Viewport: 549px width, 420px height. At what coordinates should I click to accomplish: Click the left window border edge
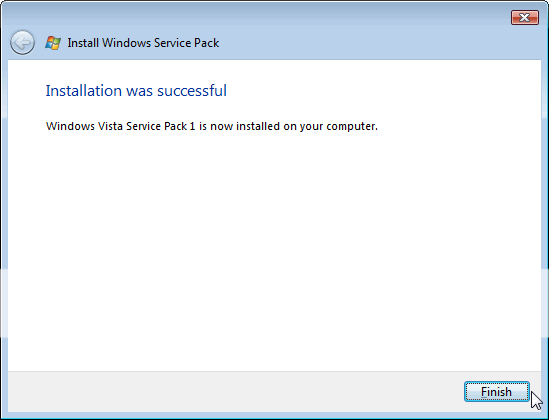pyautogui.click(x=4, y=228)
